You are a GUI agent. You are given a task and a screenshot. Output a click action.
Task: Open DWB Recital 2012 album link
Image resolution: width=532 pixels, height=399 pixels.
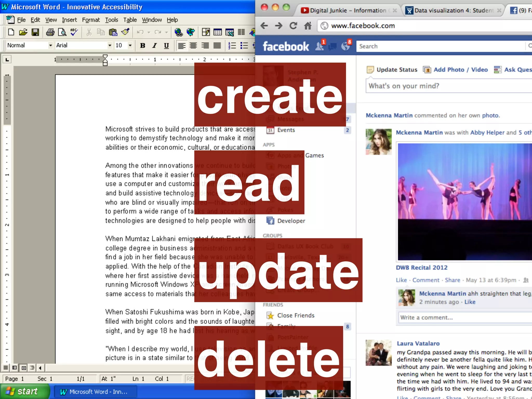tap(422, 268)
